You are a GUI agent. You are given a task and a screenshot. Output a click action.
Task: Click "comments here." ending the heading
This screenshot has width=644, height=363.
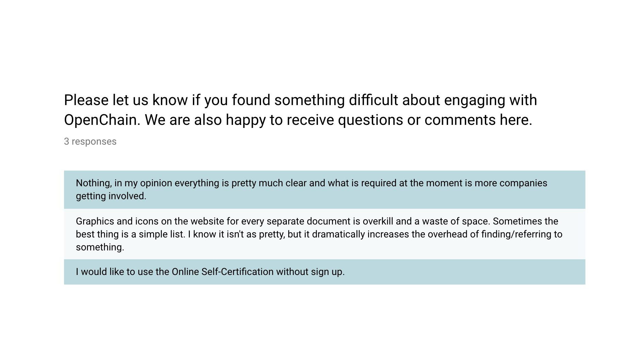tap(478, 120)
